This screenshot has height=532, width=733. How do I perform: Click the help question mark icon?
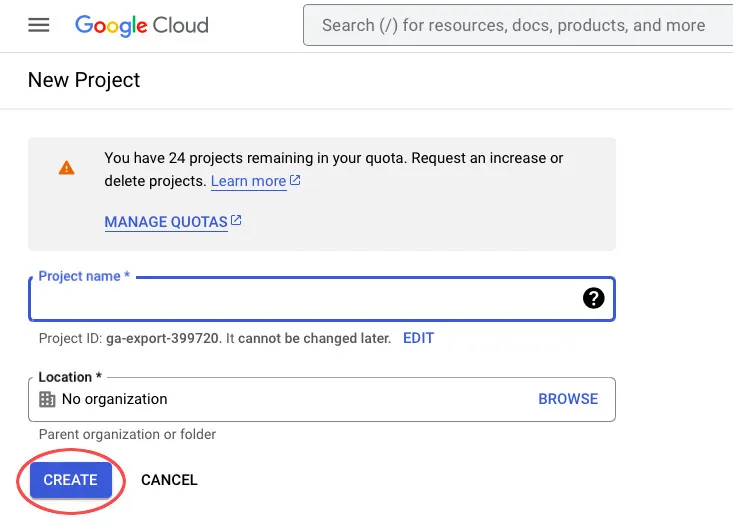pos(593,298)
